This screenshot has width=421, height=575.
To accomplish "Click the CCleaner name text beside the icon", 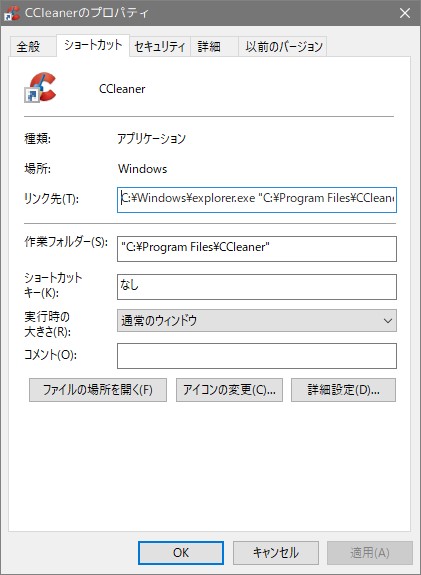I will pyautogui.click(x=122, y=89).
